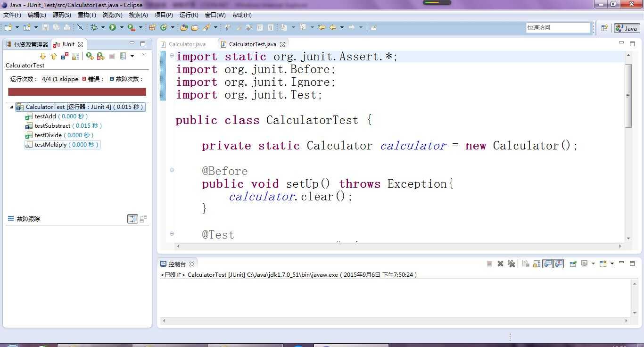Image resolution: width=644 pixels, height=347 pixels.
Task: Click inside the 快速访问 search field
Action: [x=558, y=28]
